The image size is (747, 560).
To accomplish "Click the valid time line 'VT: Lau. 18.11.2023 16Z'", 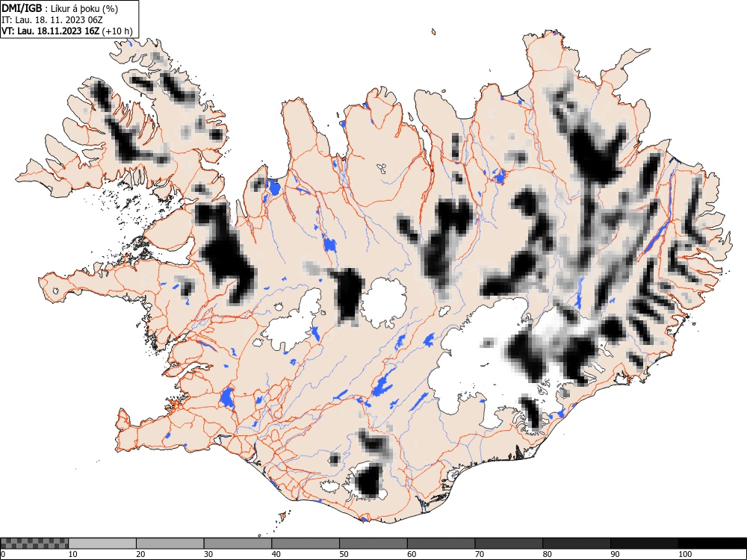I will (x=51, y=31).
